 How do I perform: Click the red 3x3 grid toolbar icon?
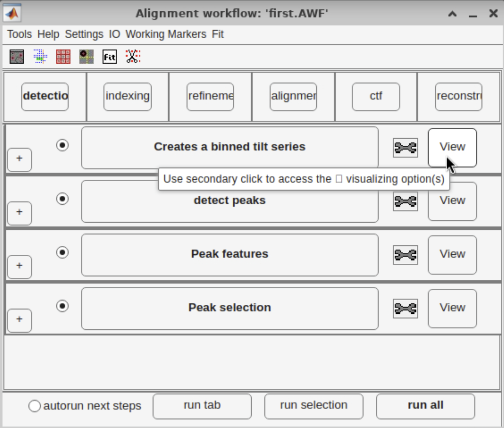click(x=63, y=57)
